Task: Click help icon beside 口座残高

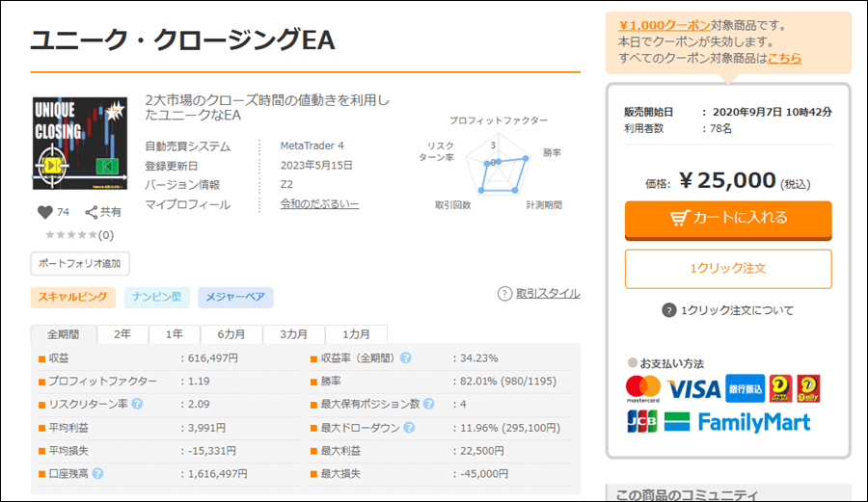Action: click(x=98, y=473)
